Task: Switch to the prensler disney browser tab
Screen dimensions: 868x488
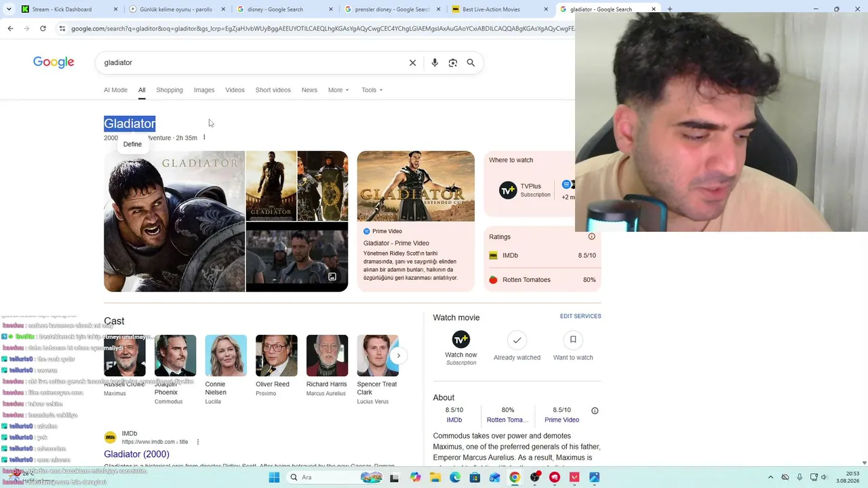Action: pyautogui.click(x=393, y=9)
